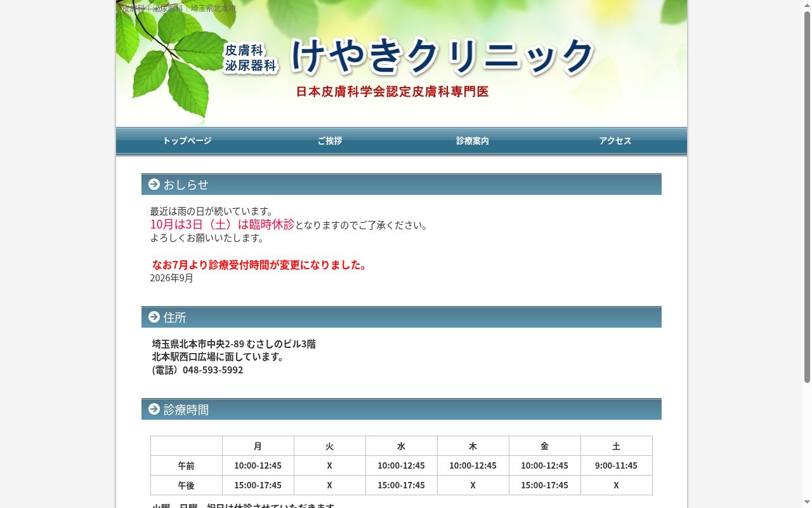Click the 北本駅西口広場に面しています line
812x508 pixels.
219,357
